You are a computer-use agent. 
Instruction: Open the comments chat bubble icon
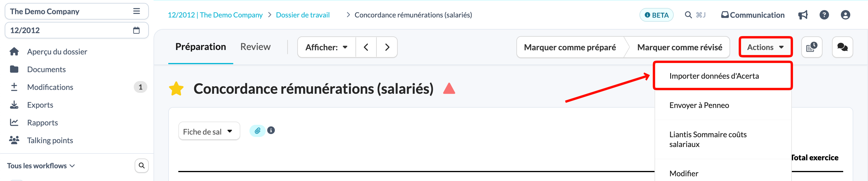coord(842,47)
